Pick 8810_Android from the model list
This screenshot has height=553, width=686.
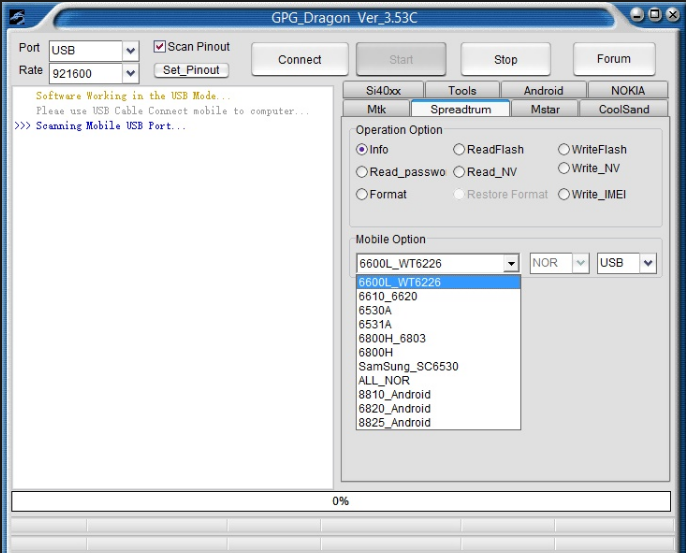(x=438, y=394)
